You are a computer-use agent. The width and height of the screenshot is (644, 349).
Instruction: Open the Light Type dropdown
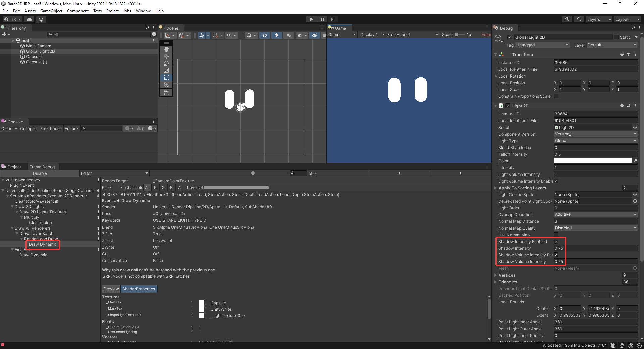pos(595,141)
